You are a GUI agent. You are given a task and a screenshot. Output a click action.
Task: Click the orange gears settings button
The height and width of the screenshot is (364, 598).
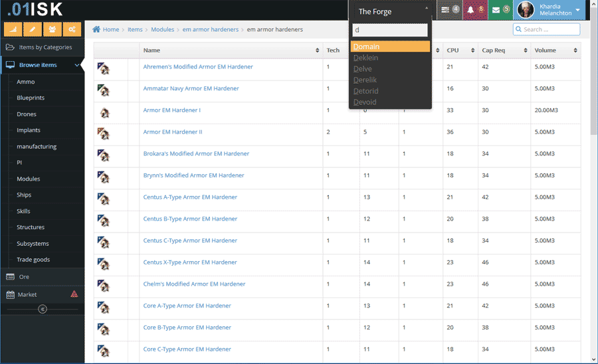point(72,29)
